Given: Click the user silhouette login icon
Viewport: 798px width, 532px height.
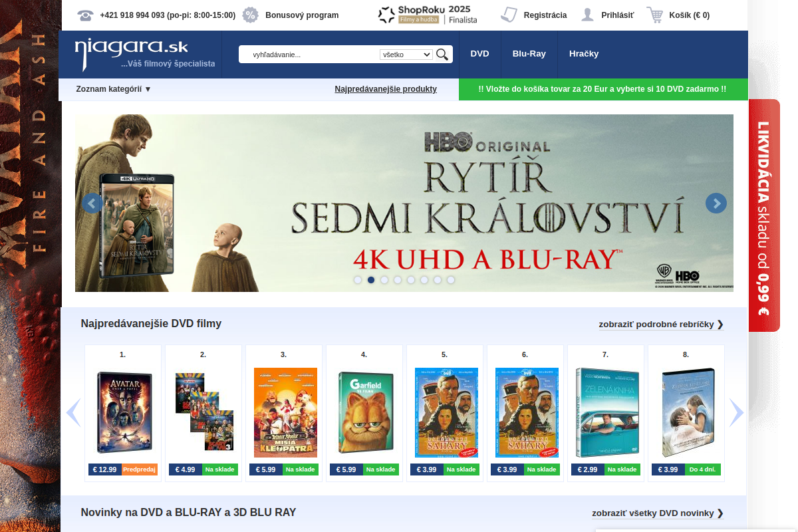Looking at the screenshot, I should pyautogui.click(x=587, y=15).
